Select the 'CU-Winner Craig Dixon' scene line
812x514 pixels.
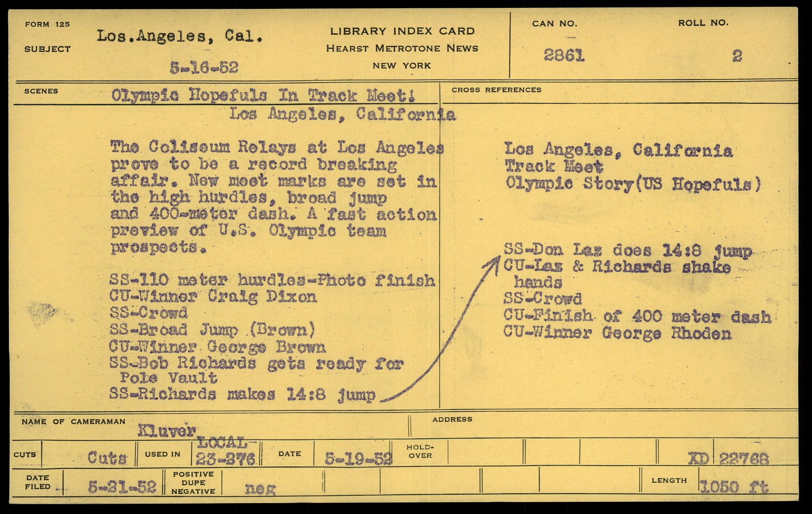point(213,297)
